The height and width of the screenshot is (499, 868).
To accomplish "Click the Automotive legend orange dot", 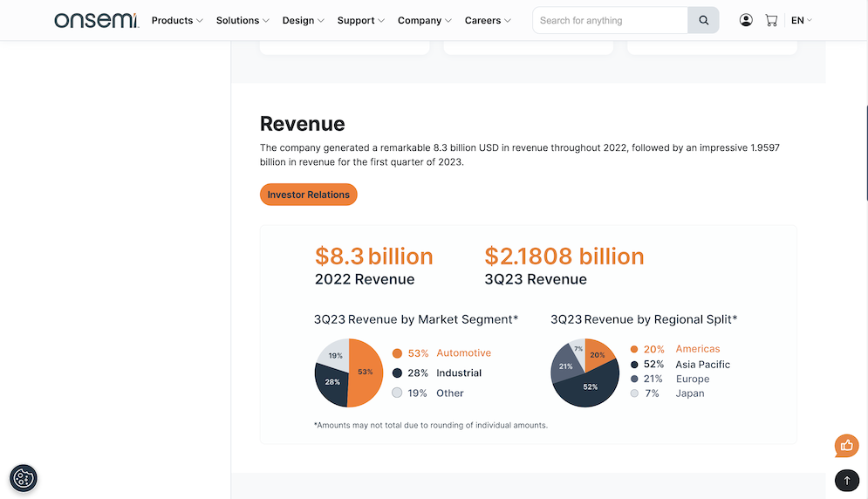I will click(397, 353).
